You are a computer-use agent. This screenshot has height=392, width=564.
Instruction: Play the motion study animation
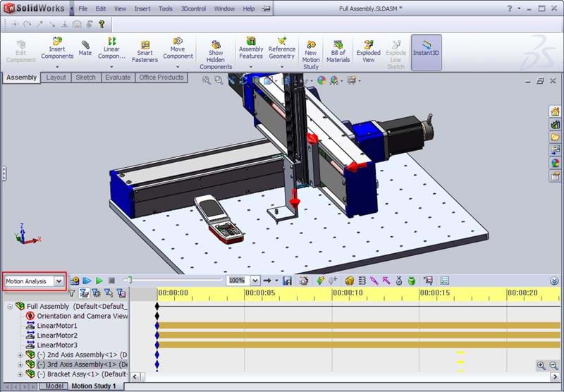click(x=99, y=281)
